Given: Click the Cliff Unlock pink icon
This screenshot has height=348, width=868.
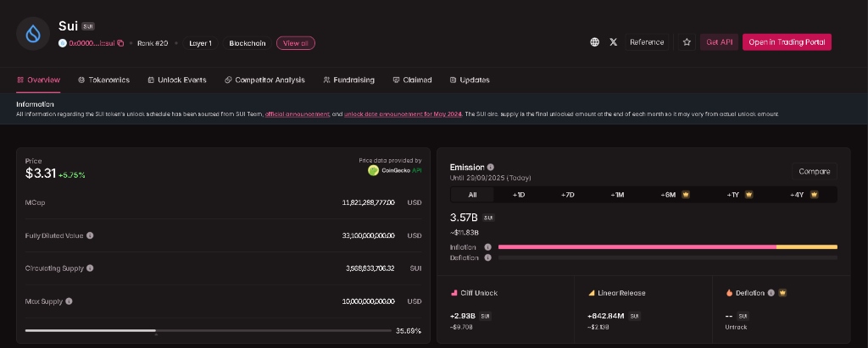Looking at the screenshot, I should pos(454,293).
